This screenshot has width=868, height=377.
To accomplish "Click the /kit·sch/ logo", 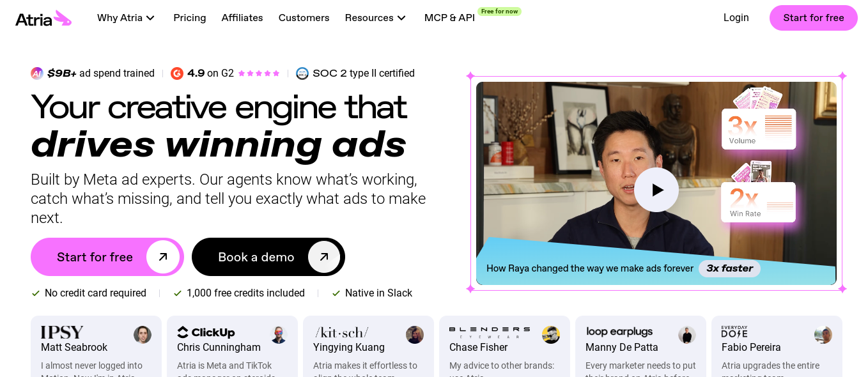I will click(341, 332).
